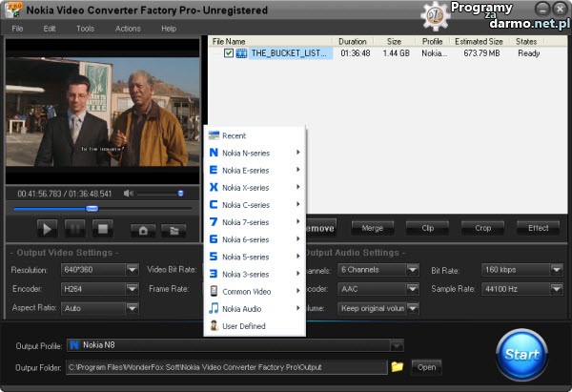
Task: Uncheck the THE_BUCKET_LIST file checkbox
Action: coord(228,53)
